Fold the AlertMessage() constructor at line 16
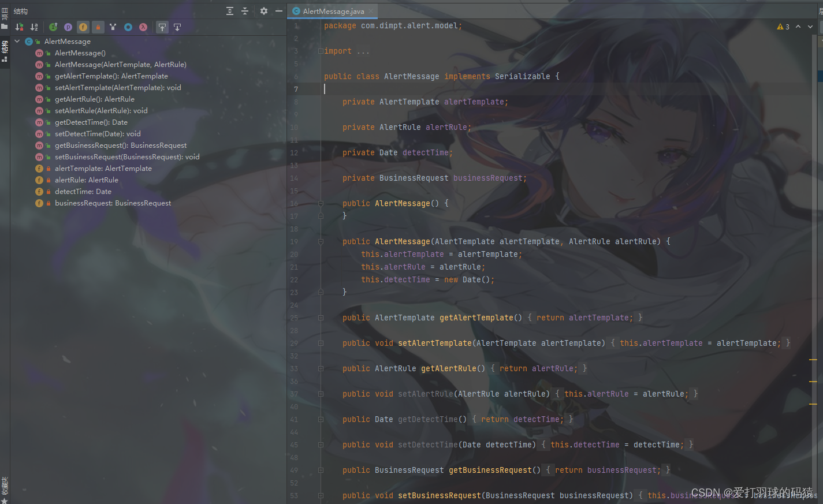The width and height of the screenshot is (823, 504). pos(321,204)
